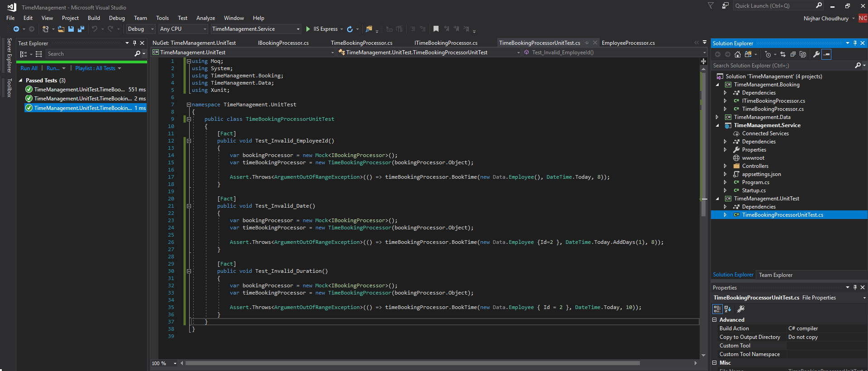Open the editor 100 % zoom dropdown
Viewport: 868px width, 371px height.
[x=164, y=363]
